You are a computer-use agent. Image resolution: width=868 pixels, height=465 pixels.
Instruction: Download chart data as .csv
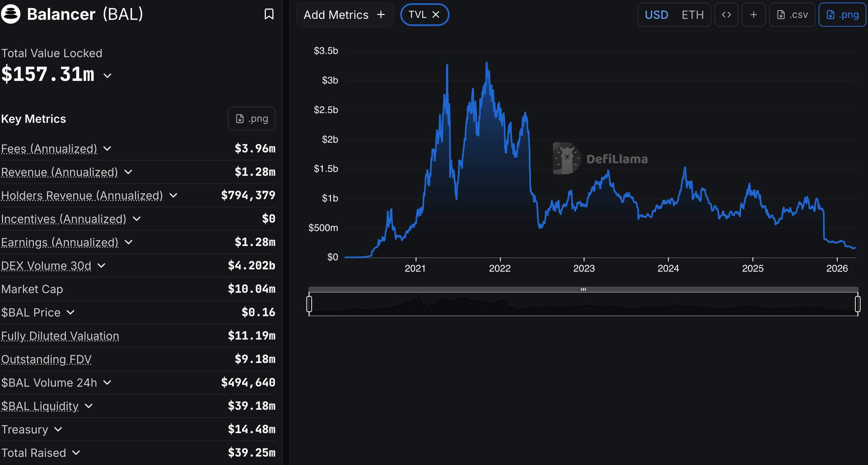tap(792, 15)
